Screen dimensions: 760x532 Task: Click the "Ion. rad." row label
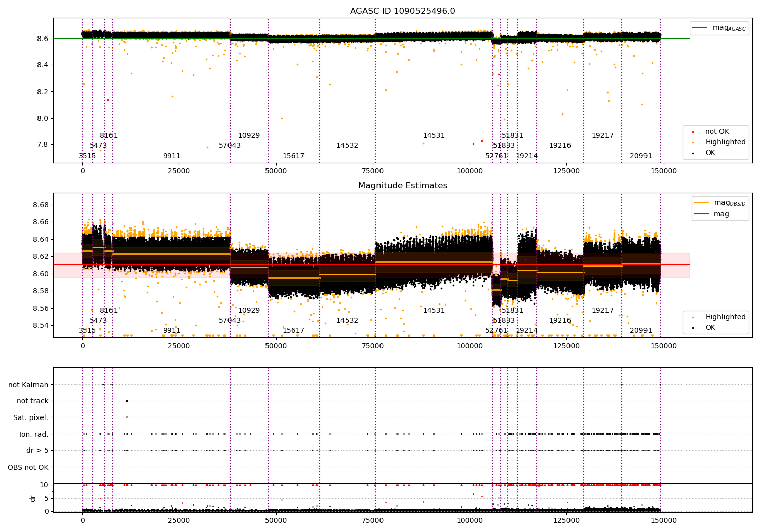pyautogui.click(x=34, y=434)
